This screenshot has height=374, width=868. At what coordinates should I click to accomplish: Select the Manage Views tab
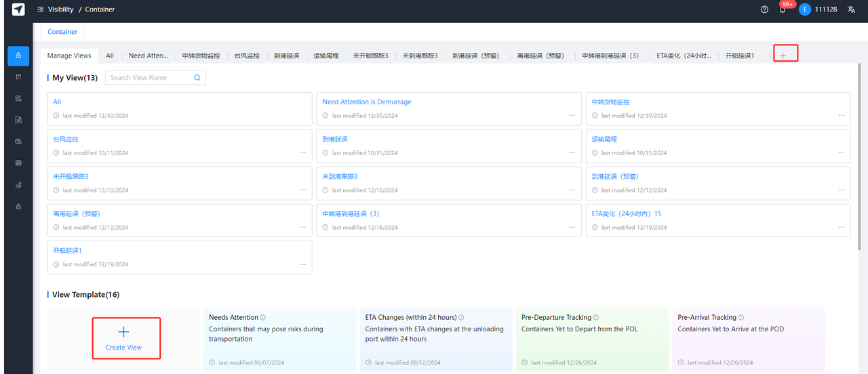coord(69,56)
